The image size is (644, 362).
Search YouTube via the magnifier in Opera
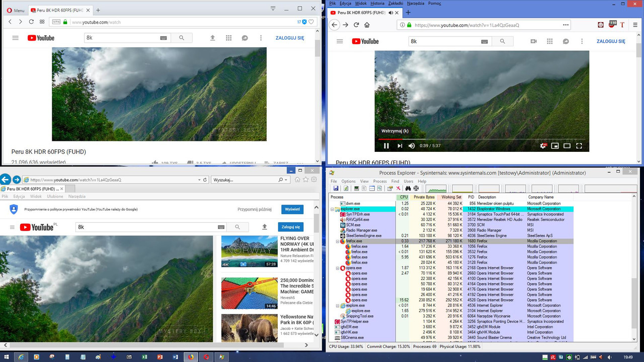(182, 38)
